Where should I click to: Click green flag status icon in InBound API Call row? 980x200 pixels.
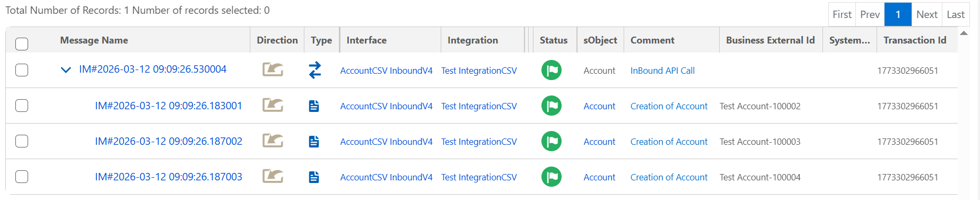tap(552, 70)
